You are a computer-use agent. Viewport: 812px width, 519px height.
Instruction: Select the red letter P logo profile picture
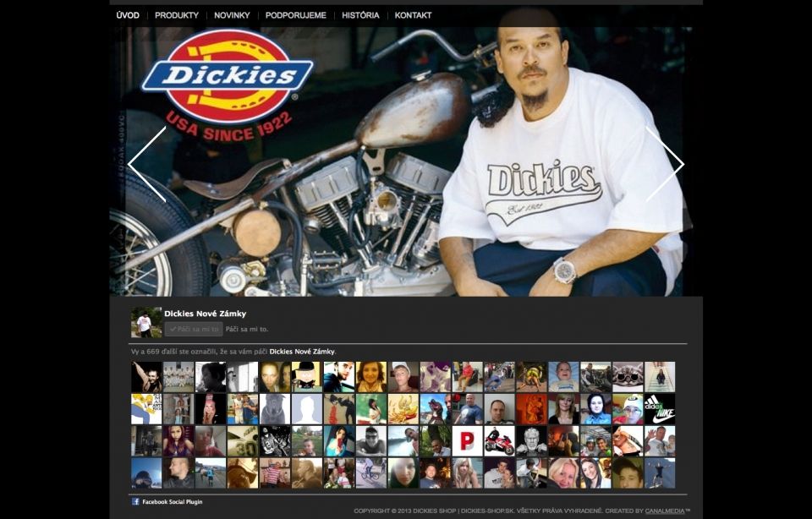point(467,441)
